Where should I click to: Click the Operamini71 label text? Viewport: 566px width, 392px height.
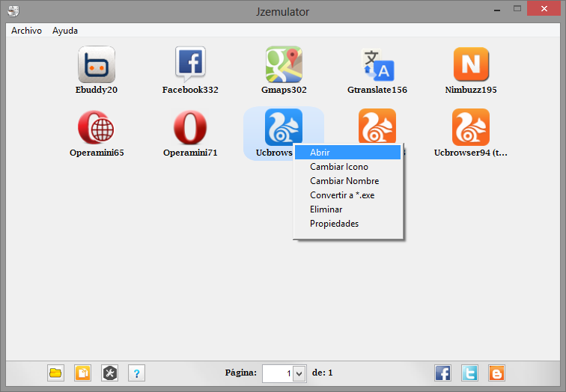point(190,153)
